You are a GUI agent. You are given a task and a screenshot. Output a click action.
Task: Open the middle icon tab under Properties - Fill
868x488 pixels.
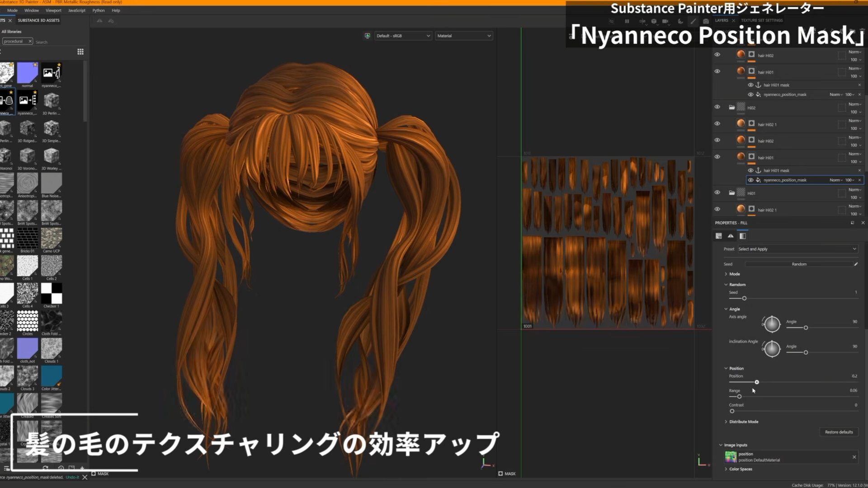point(731,236)
